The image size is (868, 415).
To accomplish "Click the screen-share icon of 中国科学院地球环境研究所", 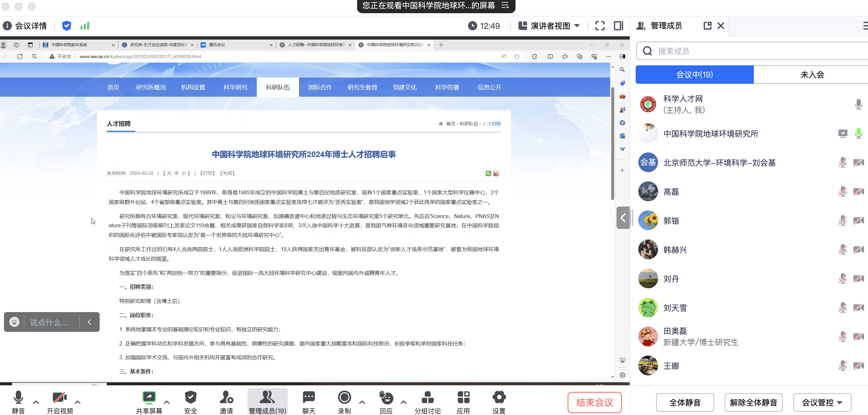I will [843, 134].
